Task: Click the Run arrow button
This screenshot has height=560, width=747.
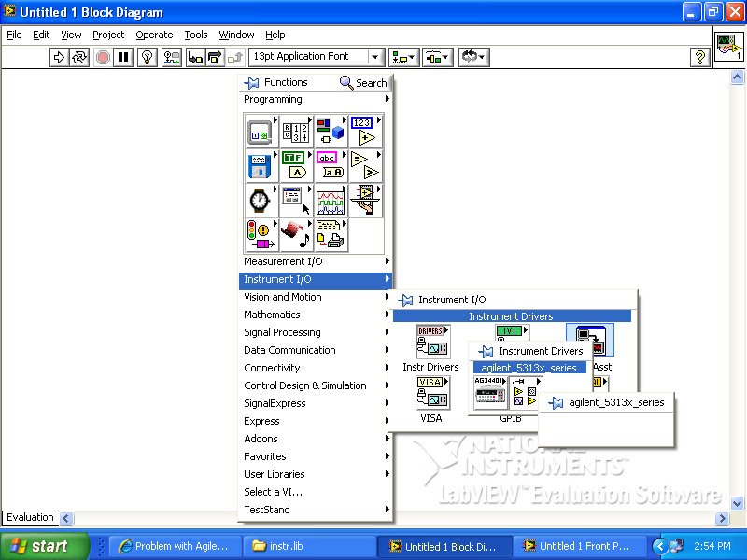Action: (59, 58)
